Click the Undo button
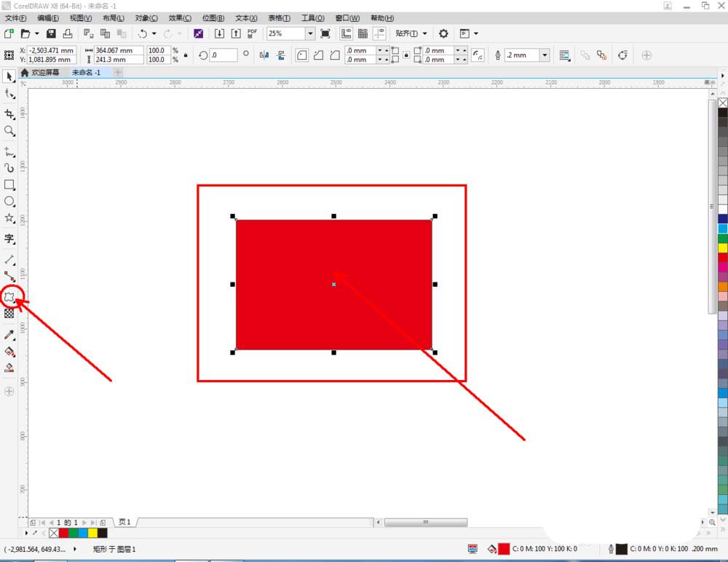Image resolution: width=728 pixels, height=562 pixels. 142,33
